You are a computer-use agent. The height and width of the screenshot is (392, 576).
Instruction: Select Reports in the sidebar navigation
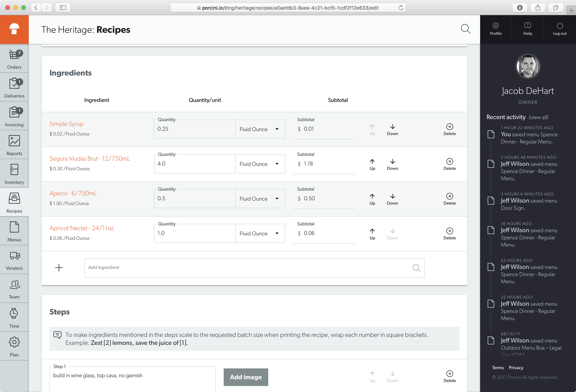click(x=14, y=145)
